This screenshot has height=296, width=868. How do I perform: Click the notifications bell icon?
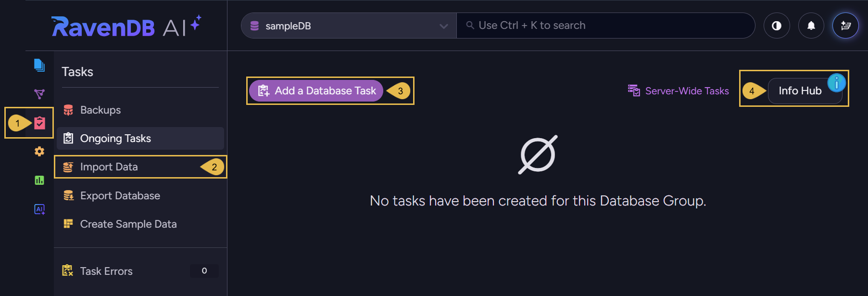tap(811, 26)
